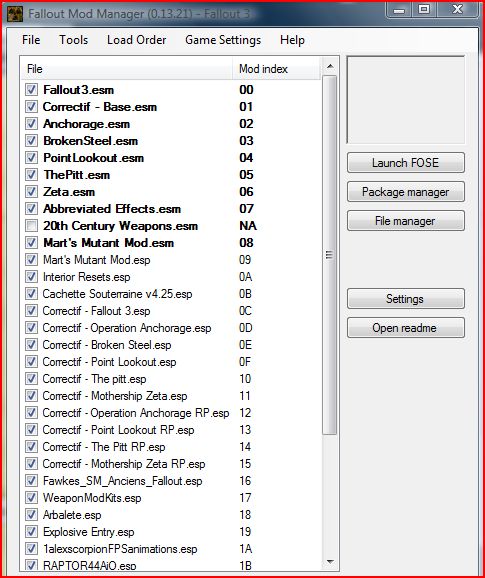Select Correctif - Operation Anchorage.esp entry
Image resolution: width=485 pixels, height=578 pixels.
coord(127,328)
